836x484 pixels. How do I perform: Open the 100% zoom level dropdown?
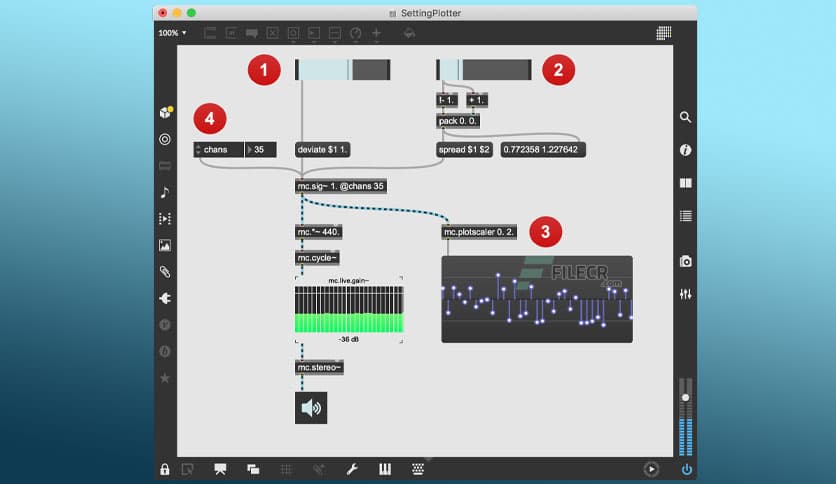[172, 33]
